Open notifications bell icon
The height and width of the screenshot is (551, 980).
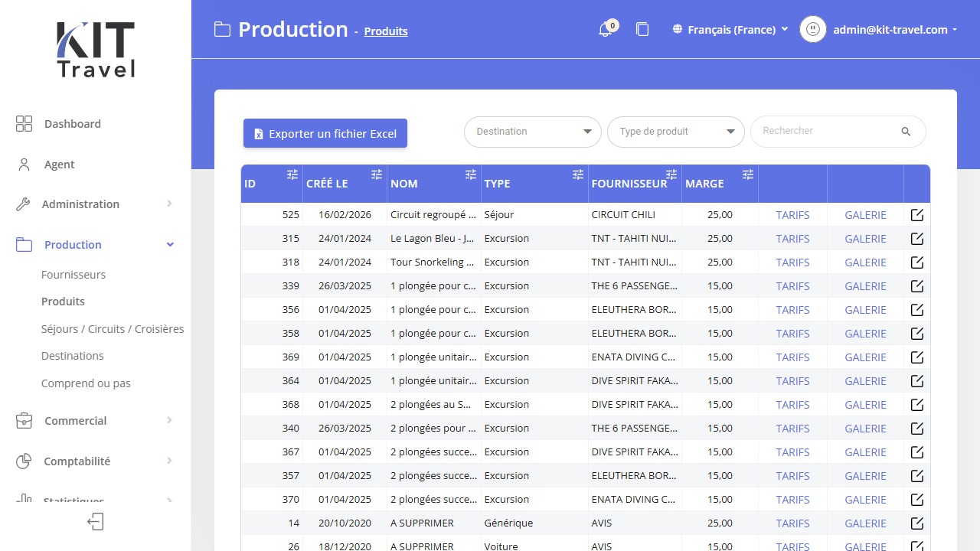pyautogui.click(x=605, y=30)
